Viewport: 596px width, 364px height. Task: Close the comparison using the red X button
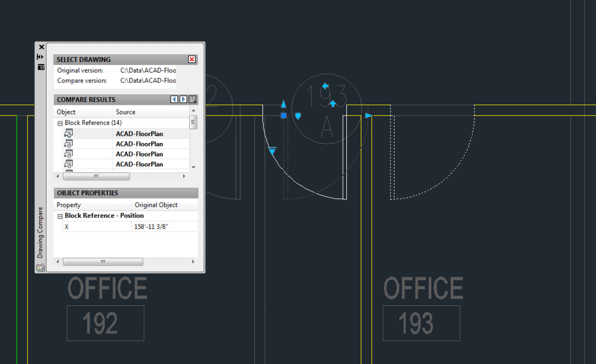tap(192, 59)
